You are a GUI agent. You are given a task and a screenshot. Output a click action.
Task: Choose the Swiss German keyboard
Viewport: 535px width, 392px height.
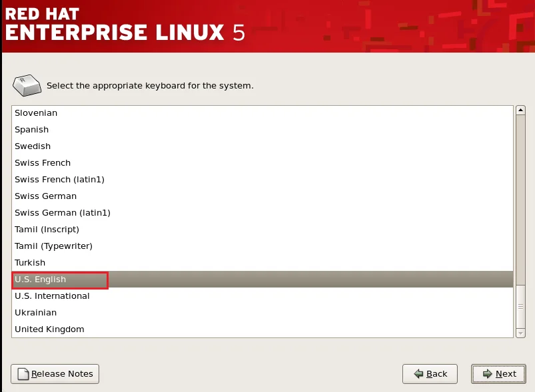point(45,196)
